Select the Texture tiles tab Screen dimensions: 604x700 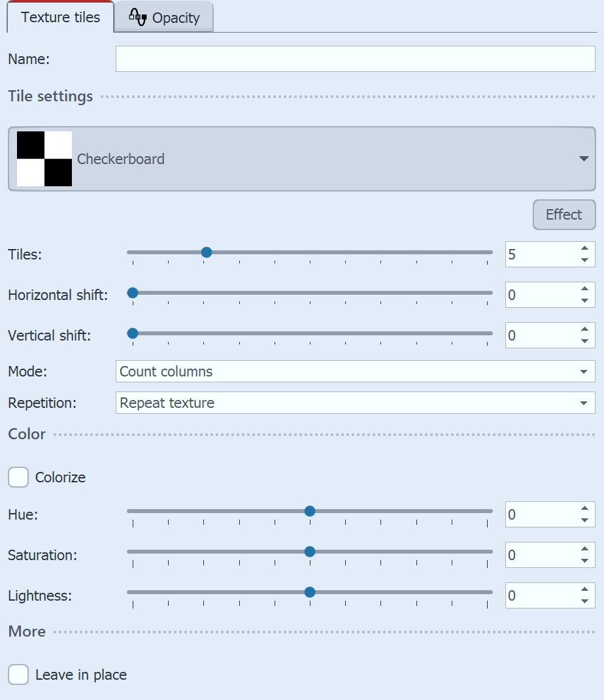pos(59,18)
